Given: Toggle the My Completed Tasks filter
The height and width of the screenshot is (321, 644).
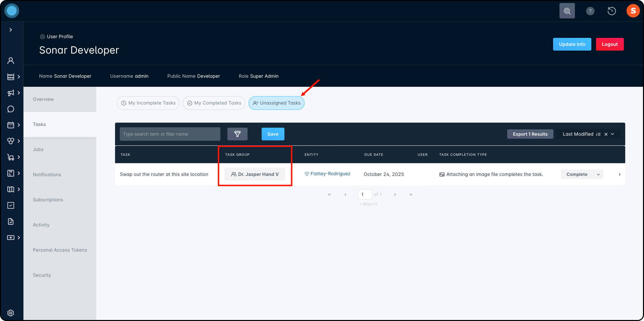Looking at the screenshot, I should [214, 103].
